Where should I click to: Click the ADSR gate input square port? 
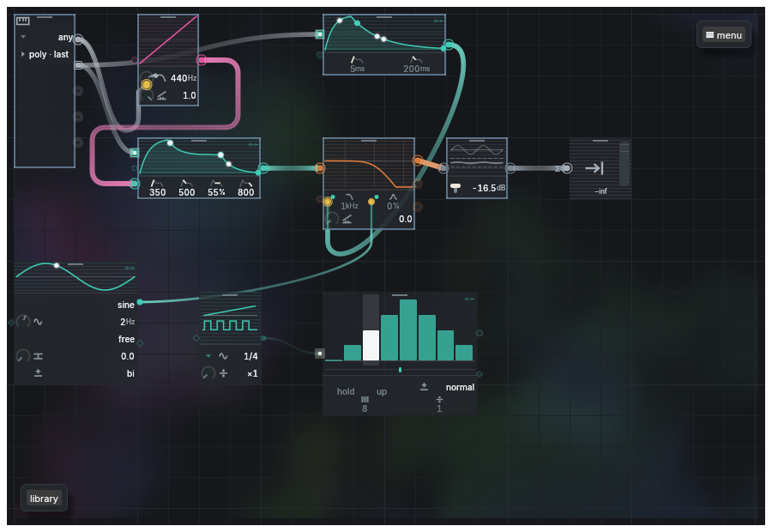coord(135,153)
